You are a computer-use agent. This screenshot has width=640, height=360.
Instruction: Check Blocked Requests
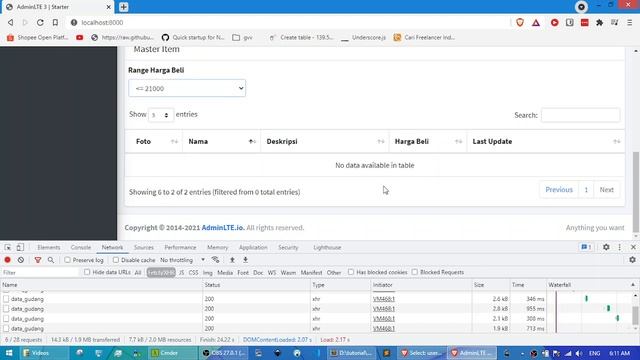pos(415,272)
